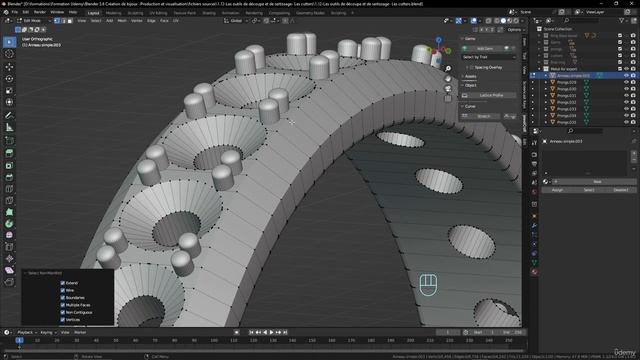Select the Spin tool

coord(9,224)
